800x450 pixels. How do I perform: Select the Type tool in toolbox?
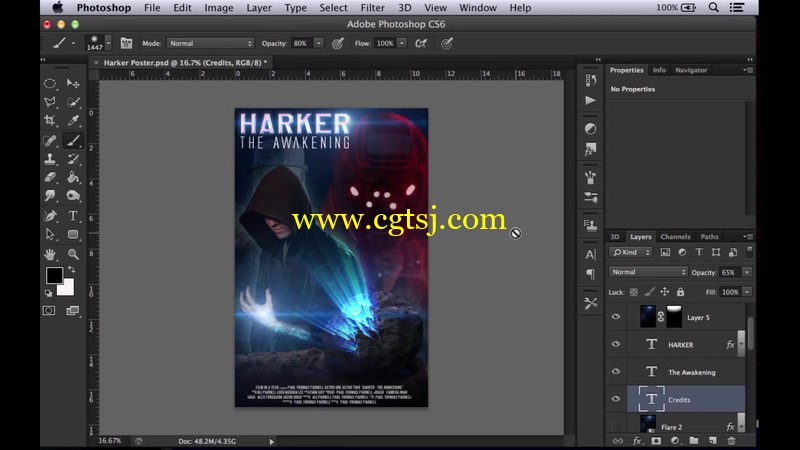[73, 215]
